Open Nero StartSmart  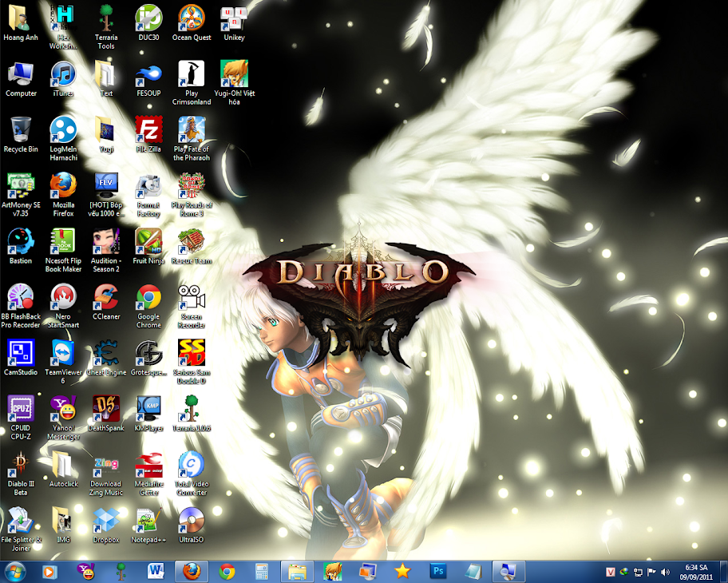[63, 306]
